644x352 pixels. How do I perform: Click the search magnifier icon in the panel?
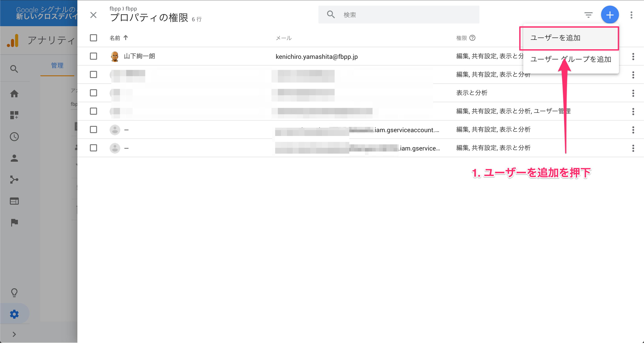click(330, 15)
